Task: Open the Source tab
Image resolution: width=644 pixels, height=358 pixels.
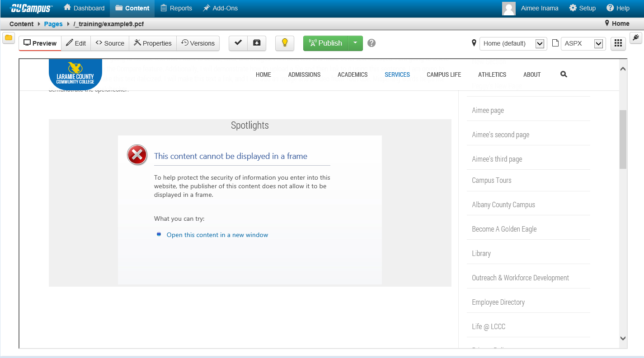Action: (110, 43)
